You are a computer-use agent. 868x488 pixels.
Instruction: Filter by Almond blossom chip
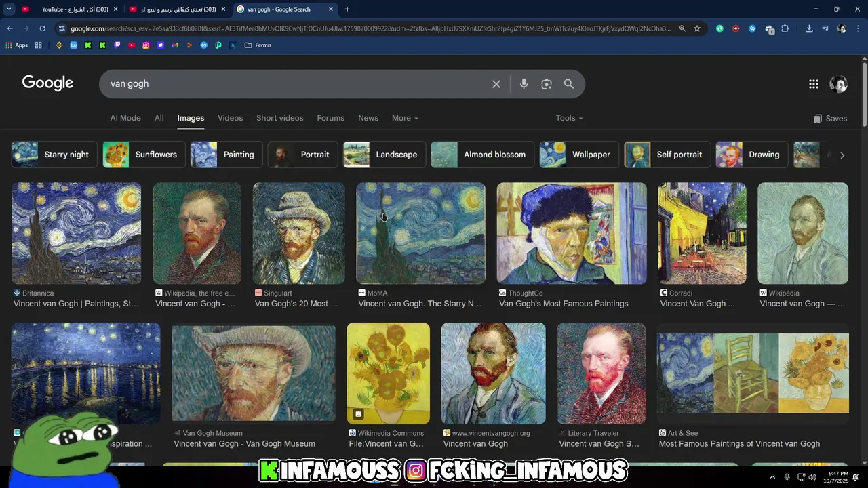[x=482, y=155]
